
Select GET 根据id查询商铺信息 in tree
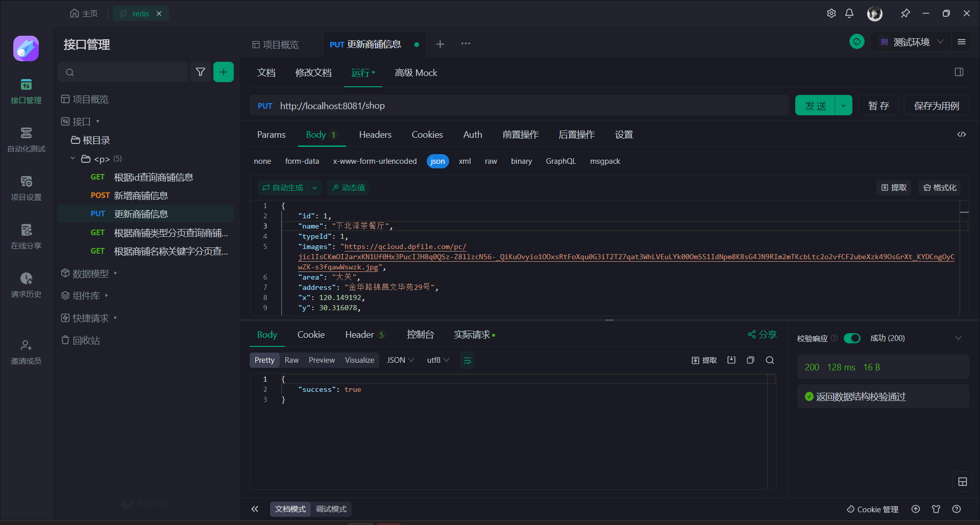tap(145, 177)
